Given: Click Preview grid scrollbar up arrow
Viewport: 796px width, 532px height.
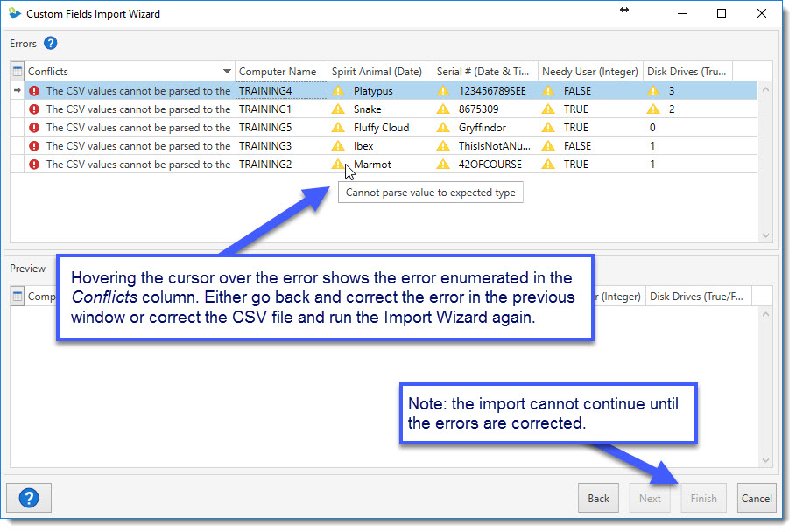Looking at the screenshot, I should point(765,314).
